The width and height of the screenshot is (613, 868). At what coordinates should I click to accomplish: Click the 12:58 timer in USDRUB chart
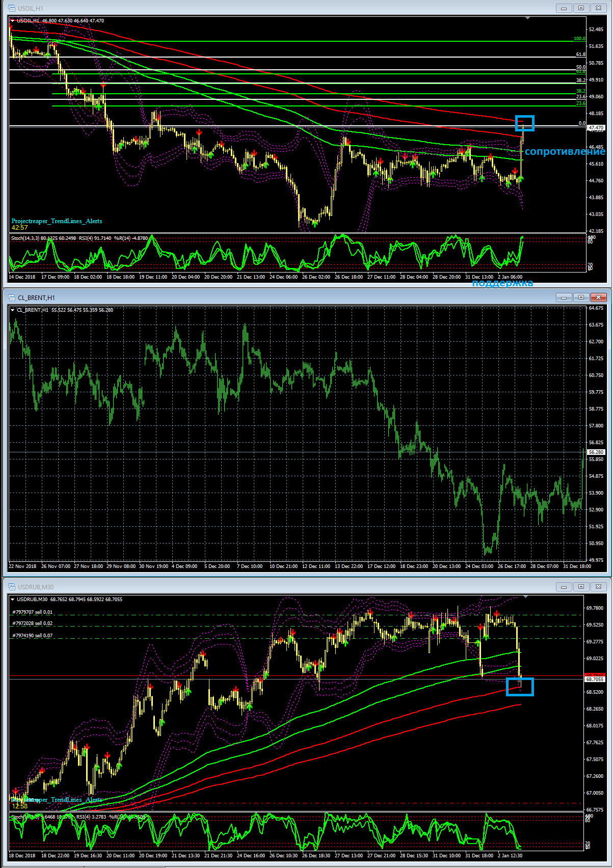click(x=19, y=806)
